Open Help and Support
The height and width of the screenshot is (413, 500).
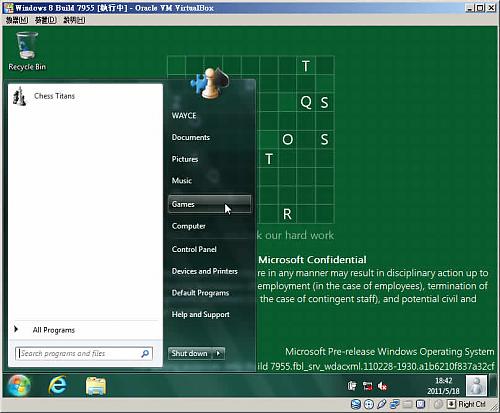201,314
